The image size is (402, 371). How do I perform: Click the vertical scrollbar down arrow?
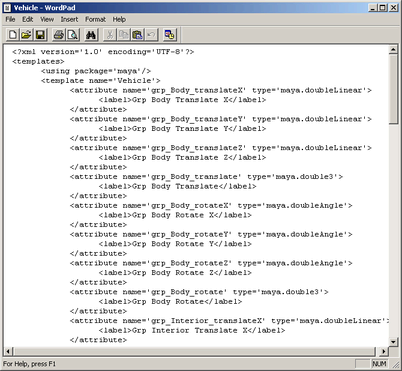pos(393,342)
